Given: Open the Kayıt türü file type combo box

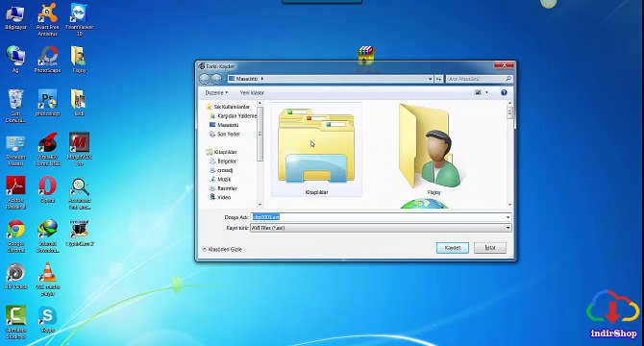Looking at the screenshot, I should pyautogui.click(x=381, y=228).
